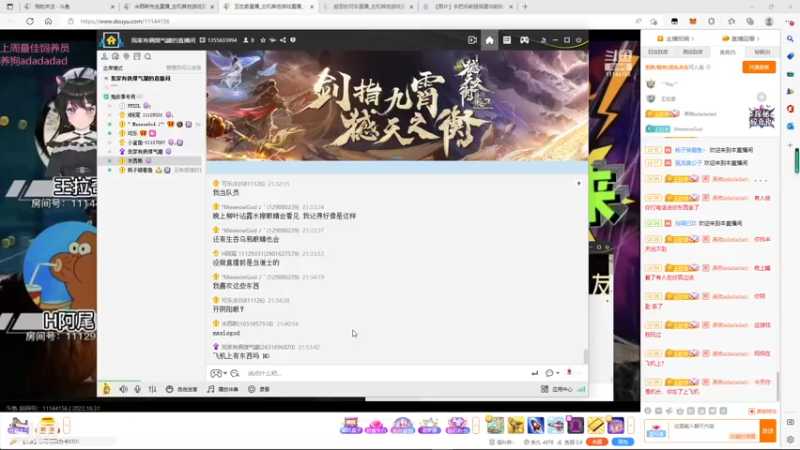Open the second sidebar tab in right panel
800x450 pixels.
coord(693,52)
